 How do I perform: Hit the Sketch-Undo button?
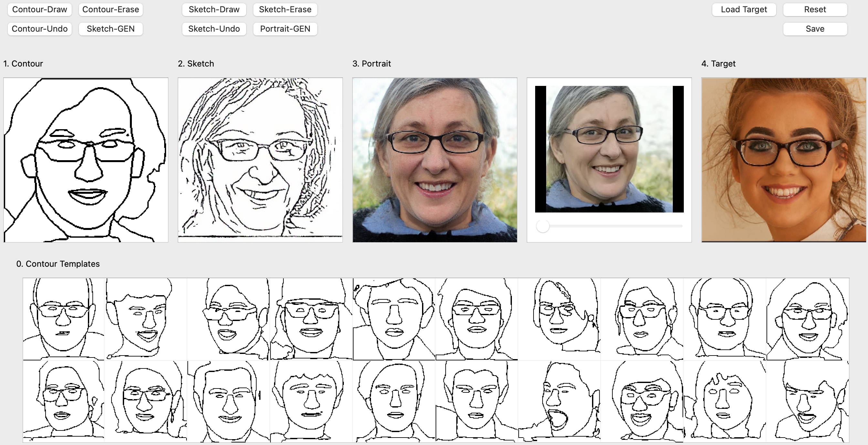pyautogui.click(x=214, y=29)
